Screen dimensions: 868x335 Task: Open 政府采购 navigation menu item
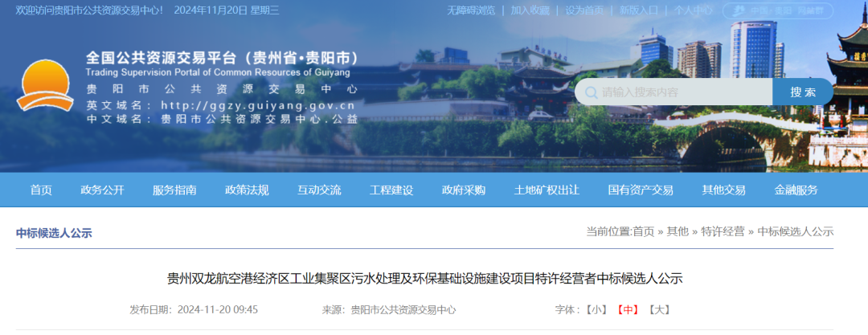464,190
